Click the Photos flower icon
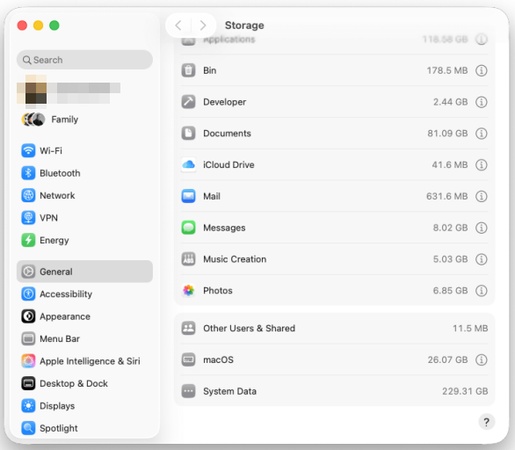 pyautogui.click(x=188, y=291)
